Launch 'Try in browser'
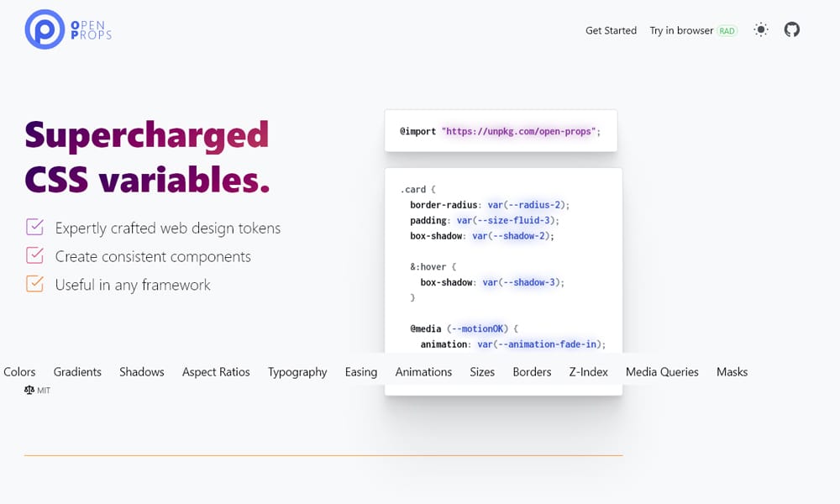 coord(682,29)
